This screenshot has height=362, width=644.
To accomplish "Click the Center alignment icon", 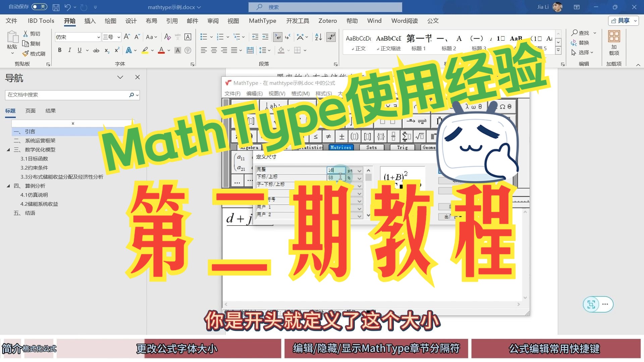I will pos(214,50).
